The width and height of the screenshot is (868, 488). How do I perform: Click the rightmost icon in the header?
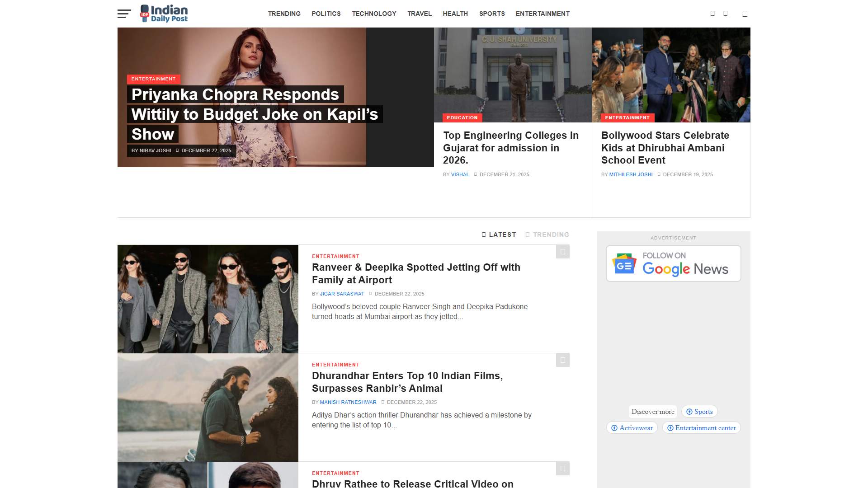745,14
